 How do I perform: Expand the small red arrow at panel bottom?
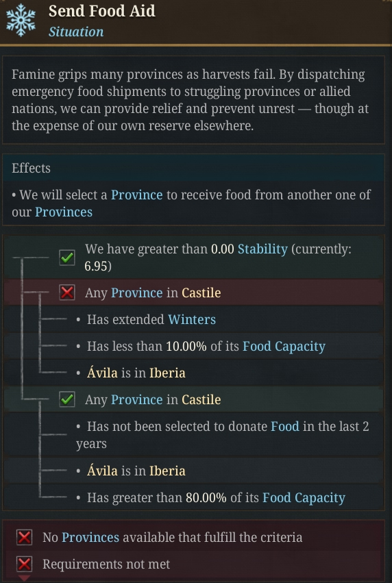coord(24,578)
